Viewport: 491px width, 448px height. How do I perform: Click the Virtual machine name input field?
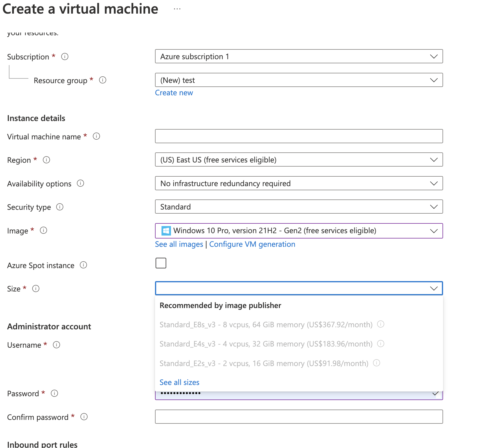point(299,136)
